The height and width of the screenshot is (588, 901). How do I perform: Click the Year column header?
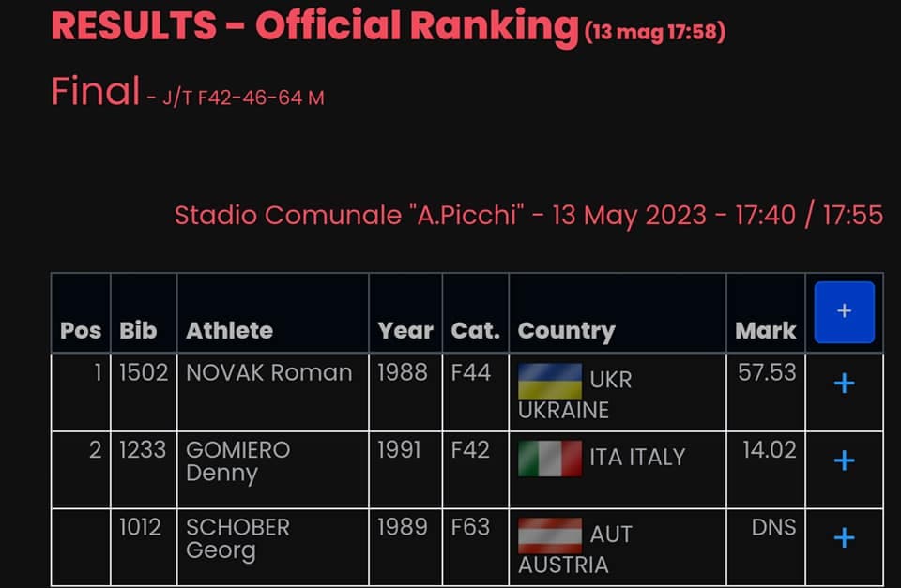405,331
